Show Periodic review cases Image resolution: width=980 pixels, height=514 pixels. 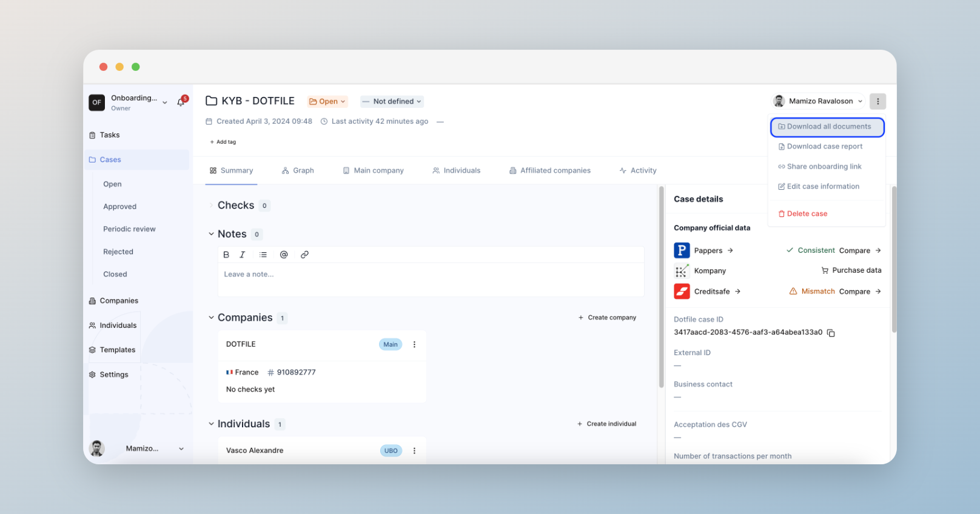tap(129, 229)
